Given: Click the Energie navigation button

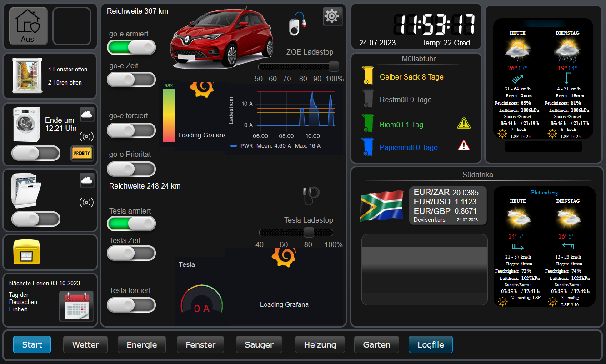Looking at the screenshot, I should pos(141,344).
